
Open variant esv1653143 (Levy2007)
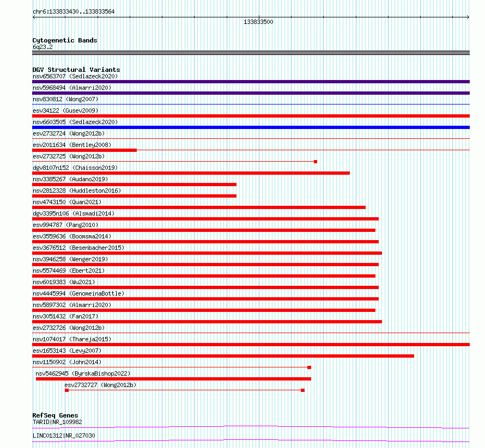point(67,351)
